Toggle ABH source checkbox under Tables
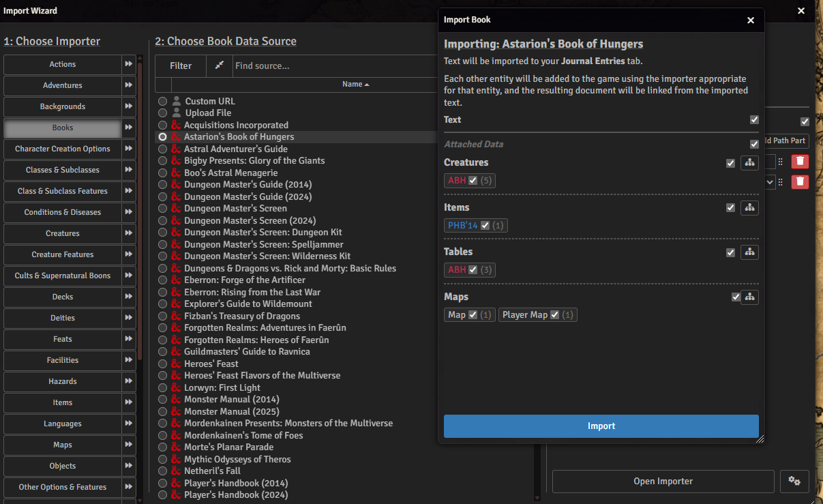Viewport: 823px width, 504px height. pos(473,270)
